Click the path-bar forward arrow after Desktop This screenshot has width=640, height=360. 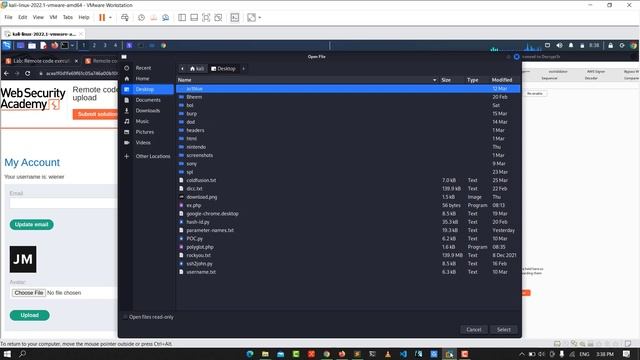(244, 69)
